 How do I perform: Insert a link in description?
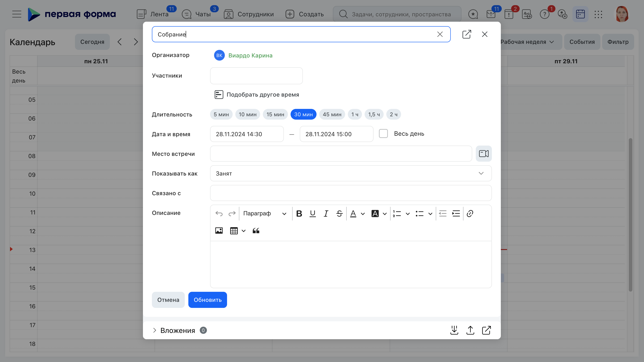pyautogui.click(x=470, y=214)
